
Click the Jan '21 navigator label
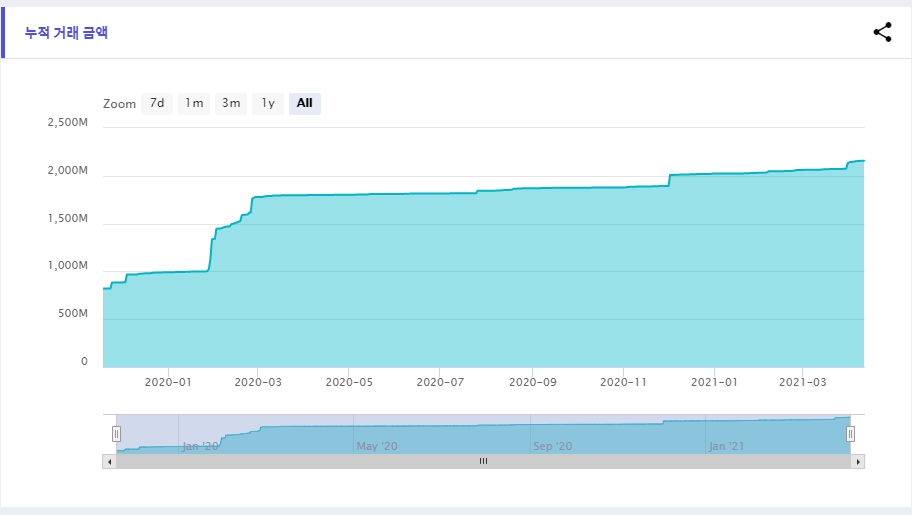[x=726, y=446]
